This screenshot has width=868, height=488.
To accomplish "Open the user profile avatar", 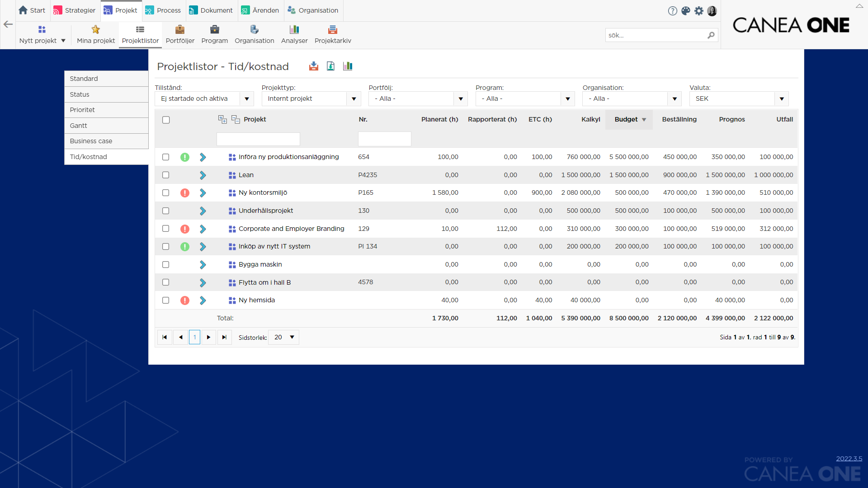I will 712,11.
